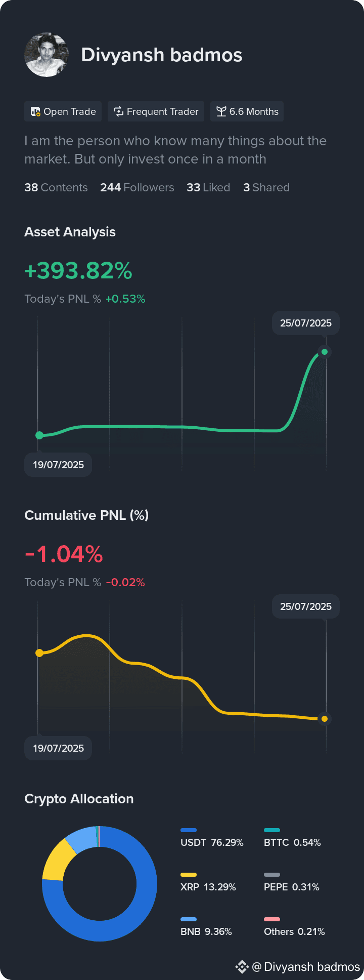Viewport: 364px width, 980px height.
Task: Open the 3 Shared stat
Action: coord(266,188)
